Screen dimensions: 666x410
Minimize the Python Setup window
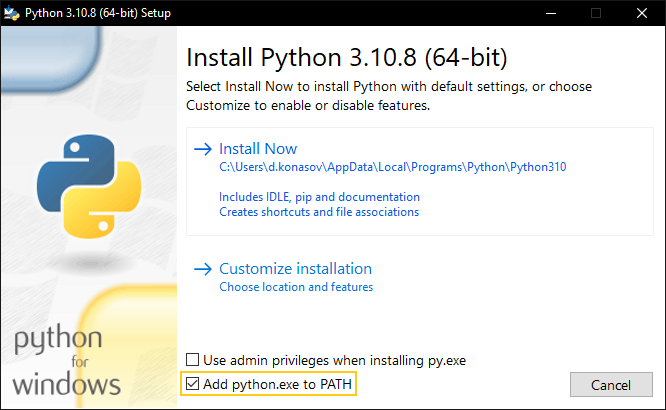(x=551, y=13)
